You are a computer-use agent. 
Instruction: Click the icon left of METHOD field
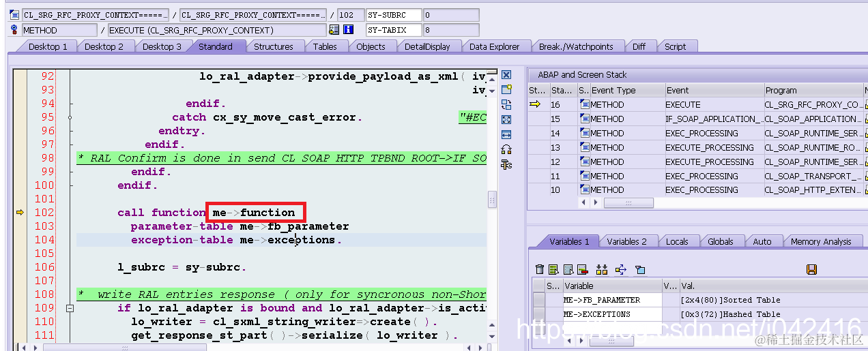[14, 29]
